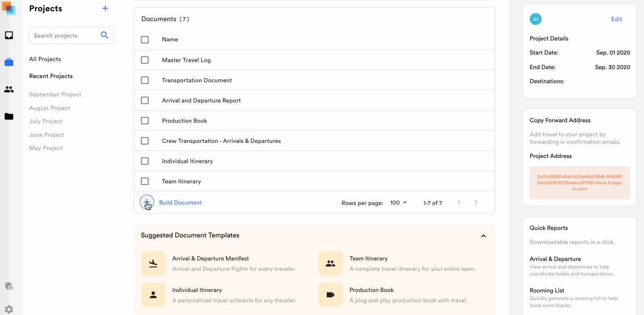Select the briefcase Projects icon in sidebar
This screenshot has height=315, width=644.
(x=8, y=62)
